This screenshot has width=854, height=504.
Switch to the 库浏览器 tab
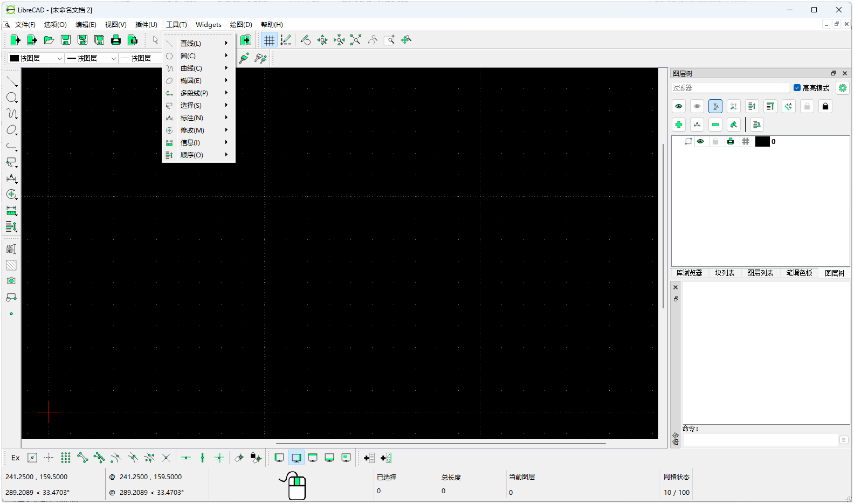pos(689,273)
